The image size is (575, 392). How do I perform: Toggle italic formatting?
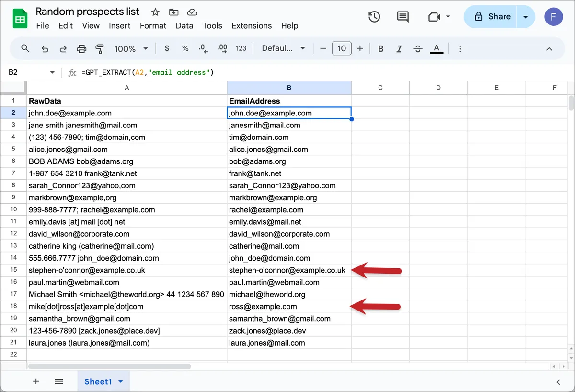pyautogui.click(x=399, y=48)
